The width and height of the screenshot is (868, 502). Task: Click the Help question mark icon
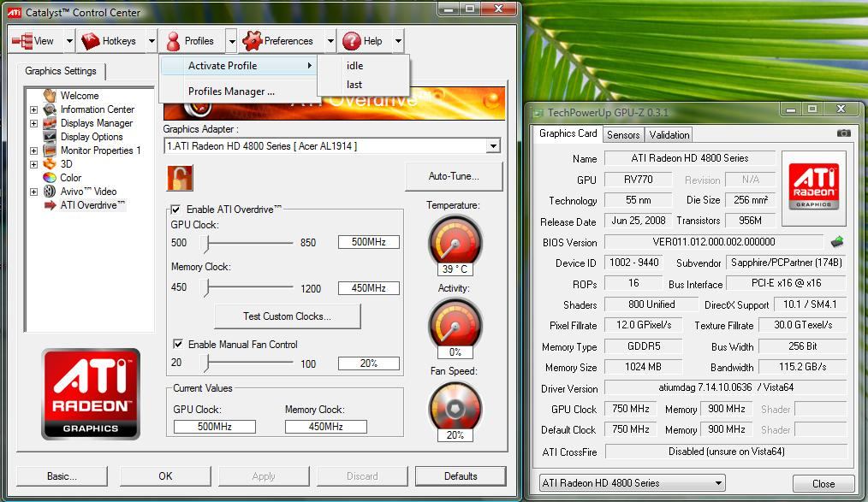[352, 41]
